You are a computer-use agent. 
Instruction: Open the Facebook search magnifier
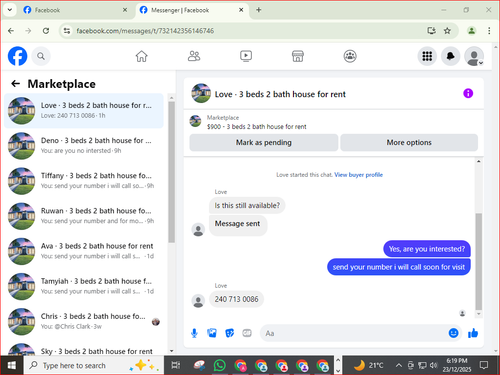pos(41,56)
